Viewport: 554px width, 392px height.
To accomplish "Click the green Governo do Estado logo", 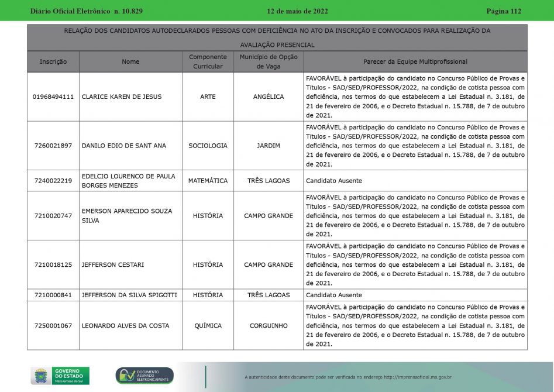I will (x=71, y=376).
